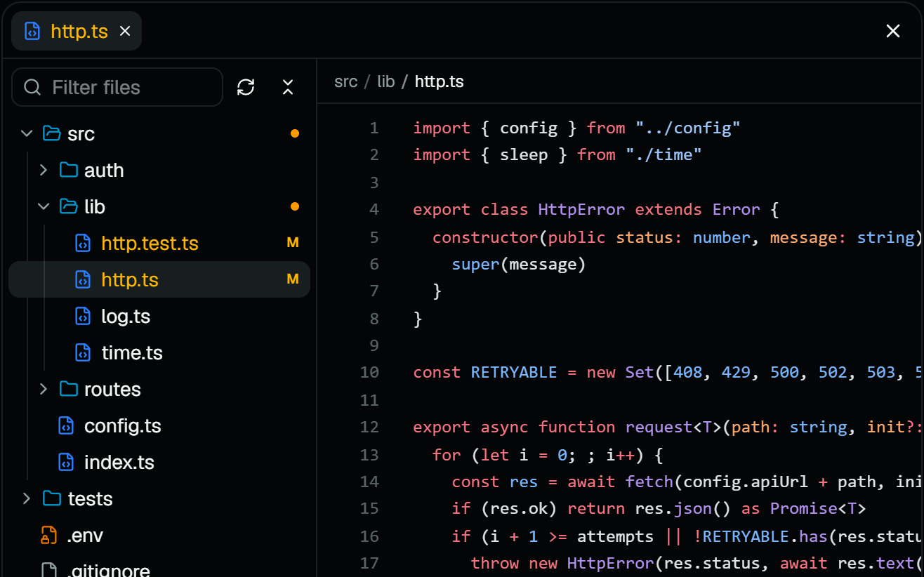Screen dimensions: 924x577
Task: Collapse the lib folder chevron
Action: tap(44, 206)
